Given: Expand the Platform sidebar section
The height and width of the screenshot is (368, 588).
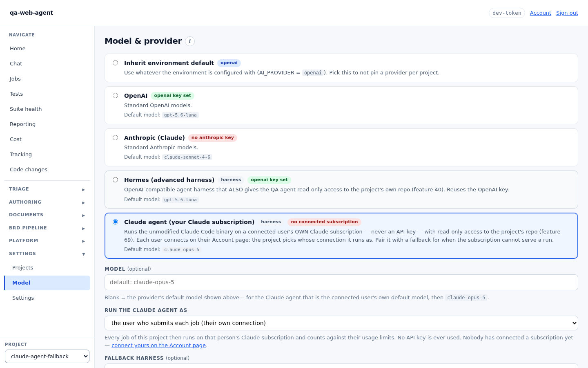Looking at the screenshot, I should [47, 241].
